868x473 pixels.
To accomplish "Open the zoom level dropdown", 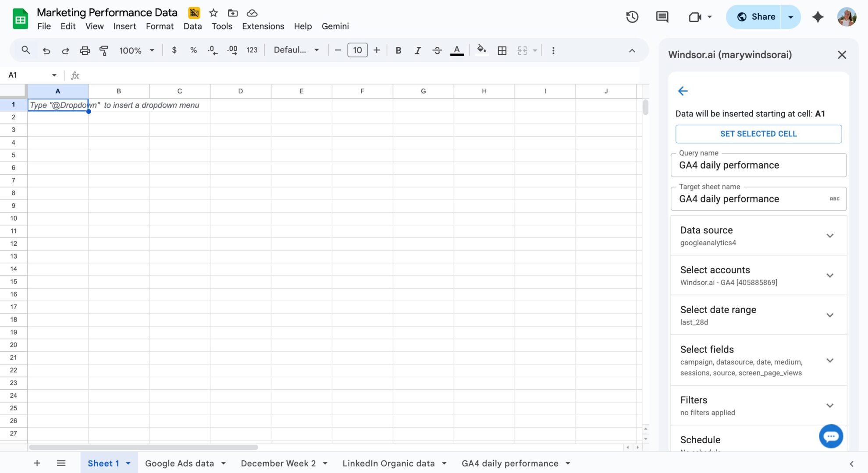I will click(137, 50).
